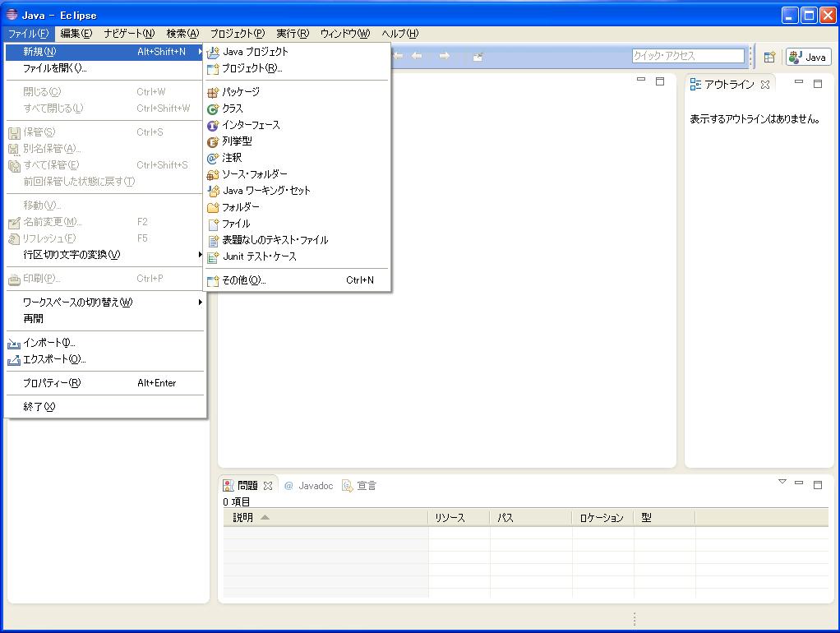
Task: Maximize the 問題 panel
Action: coord(818,484)
